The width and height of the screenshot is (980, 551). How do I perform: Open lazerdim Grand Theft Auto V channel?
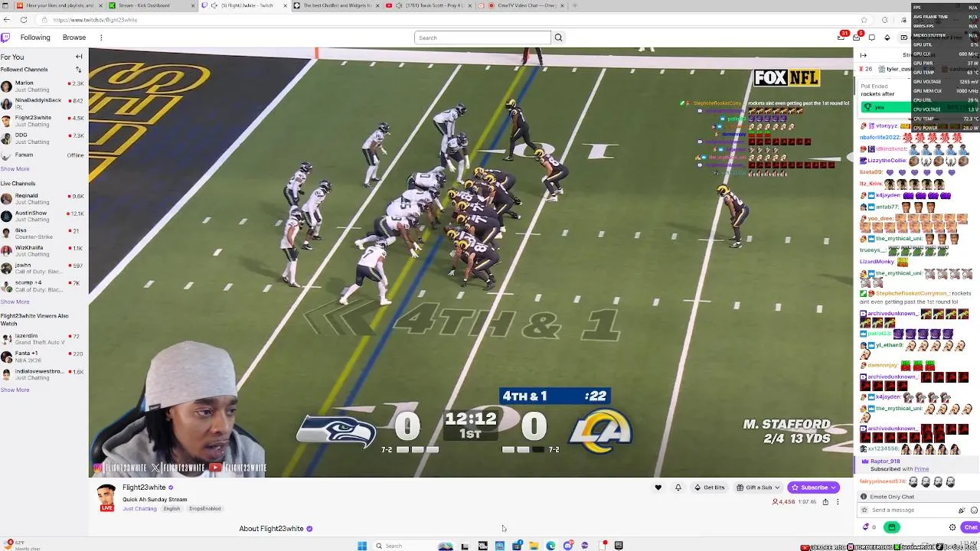coord(42,339)
